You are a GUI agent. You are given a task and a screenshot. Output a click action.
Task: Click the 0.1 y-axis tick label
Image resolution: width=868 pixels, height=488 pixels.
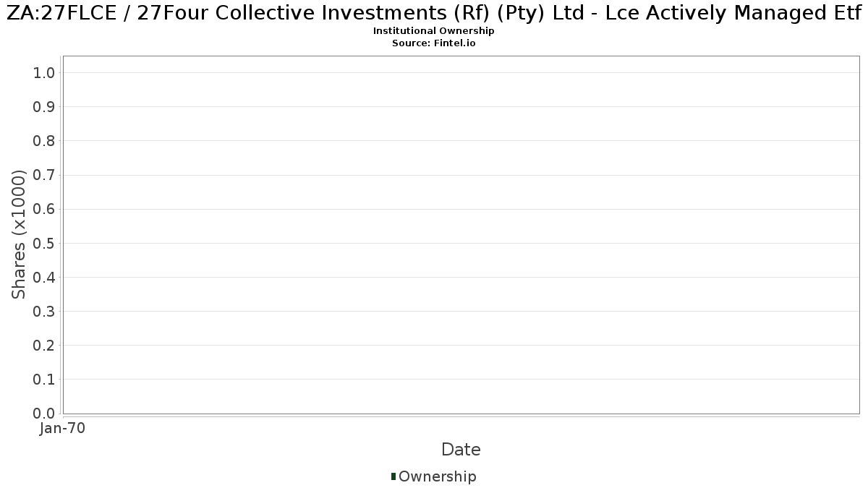point(44,380)
